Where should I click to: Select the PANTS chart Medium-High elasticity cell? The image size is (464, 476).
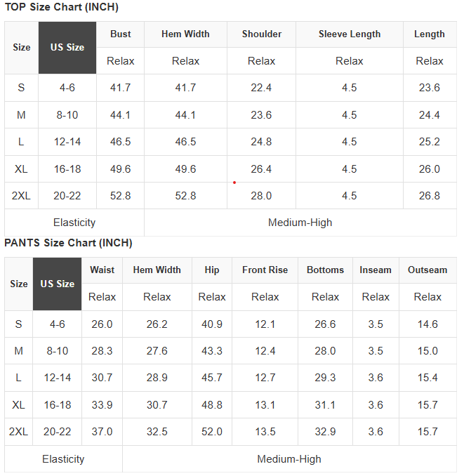[289, 459]
